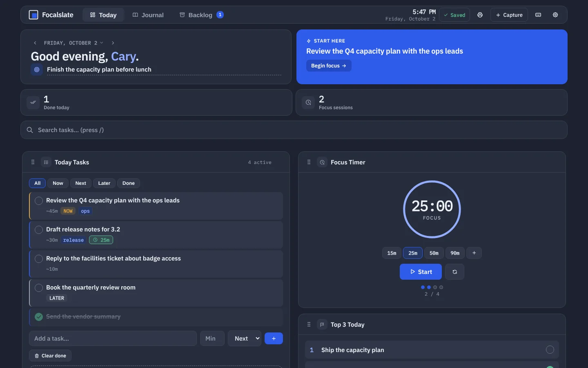
Task: Select the 50m timer preset
Action: (434, 253)
